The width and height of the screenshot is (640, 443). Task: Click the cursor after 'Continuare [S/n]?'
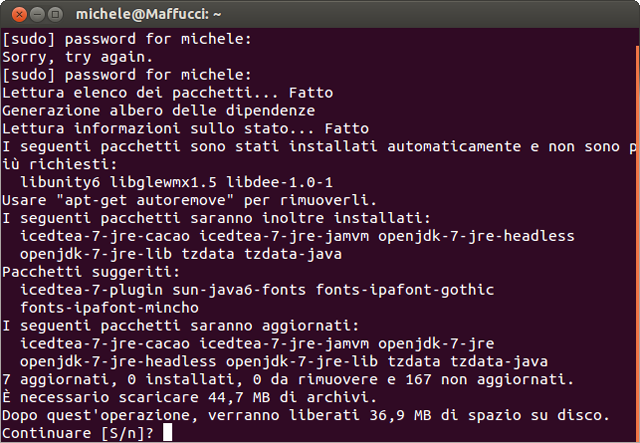(x=168, y=432)
